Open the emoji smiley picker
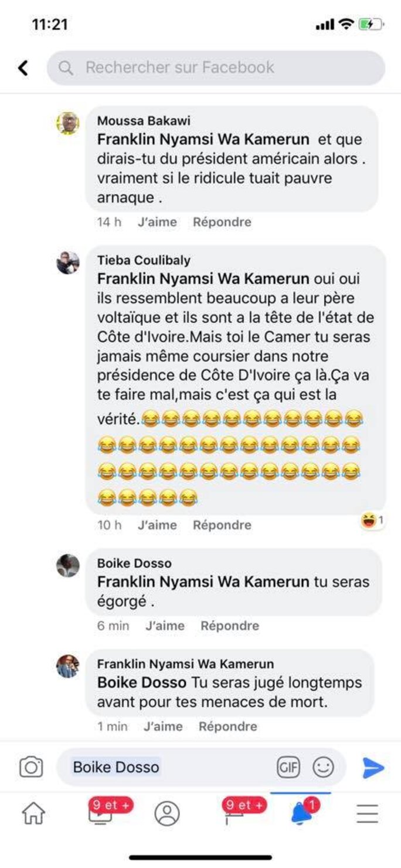The width and height of the screenshot is (401, 868). pos(322,767)
